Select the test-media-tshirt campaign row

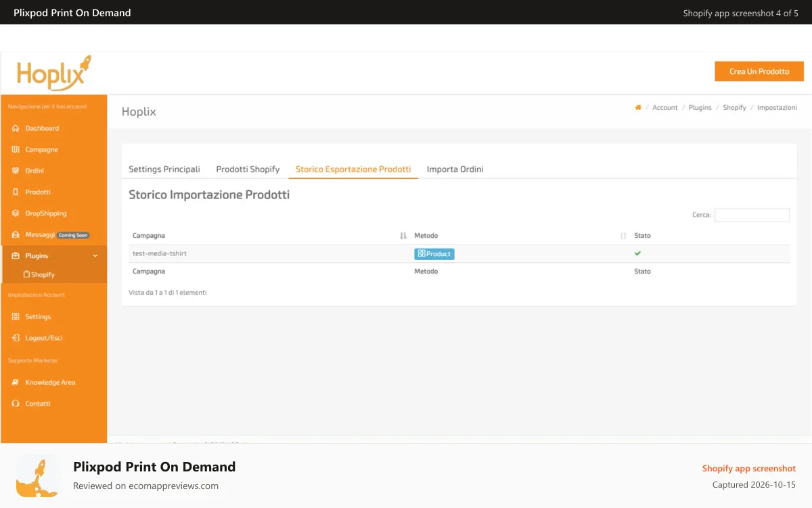[x=459, y=254]
